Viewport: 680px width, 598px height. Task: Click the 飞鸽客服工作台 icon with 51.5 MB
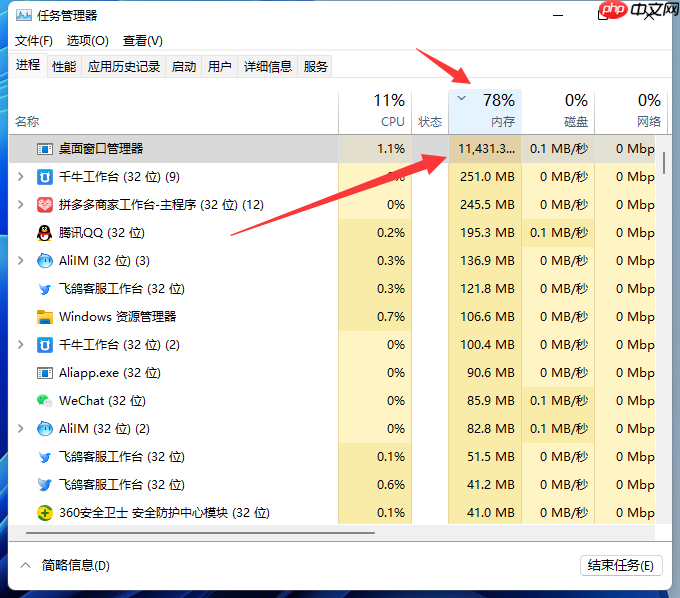pos(45,457)
